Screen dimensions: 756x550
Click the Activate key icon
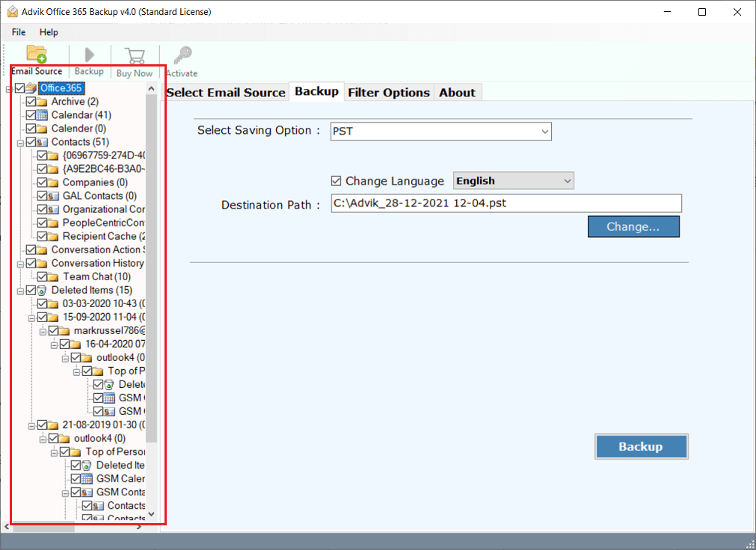point(181,52)
